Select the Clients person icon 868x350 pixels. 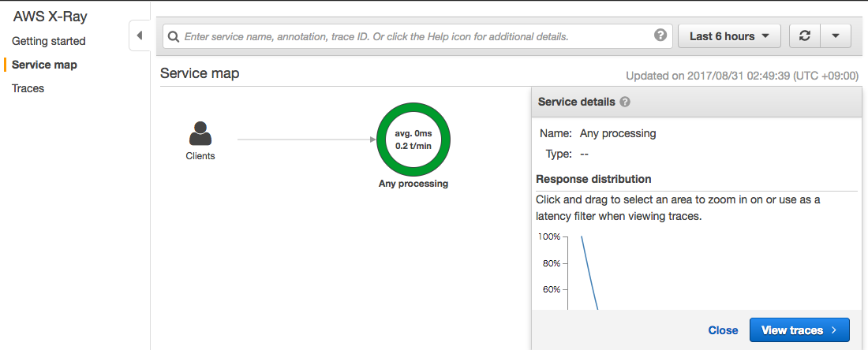tap(200, 133)
